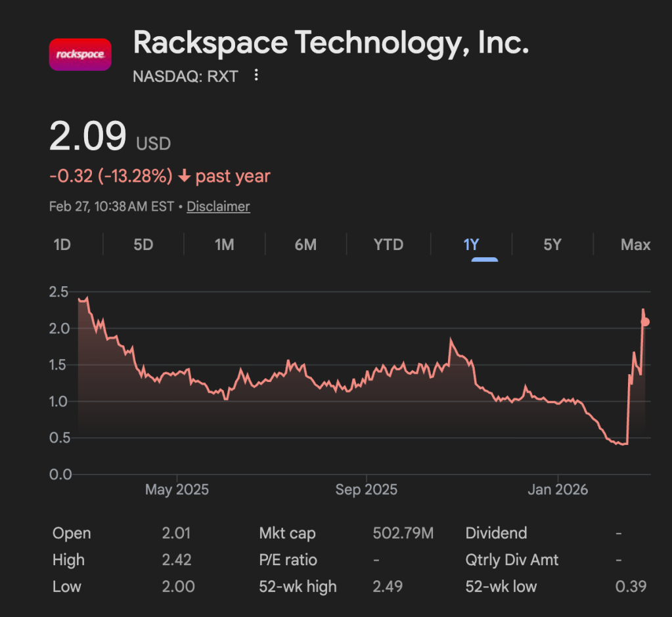Open the Disclaimer link

click(218, 207)
